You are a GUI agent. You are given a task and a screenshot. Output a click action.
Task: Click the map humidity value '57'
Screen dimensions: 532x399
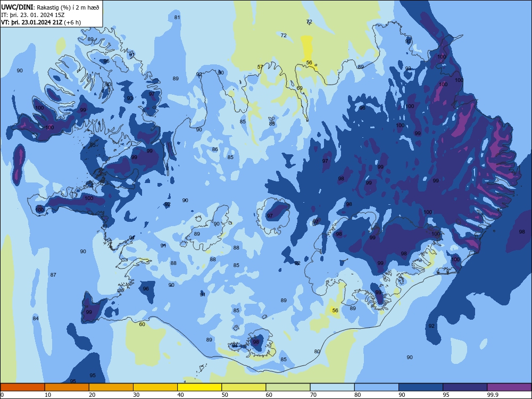click(260, 67)
